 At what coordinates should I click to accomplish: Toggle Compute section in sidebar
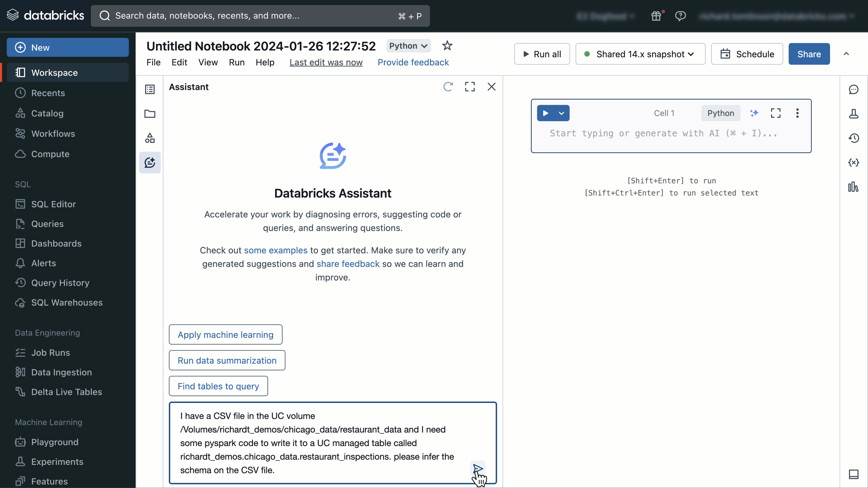click(x=50, y=154)
